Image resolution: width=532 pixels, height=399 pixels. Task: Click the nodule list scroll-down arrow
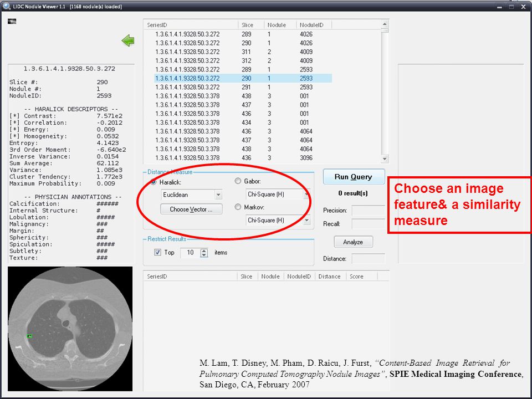tap(385, 159)
